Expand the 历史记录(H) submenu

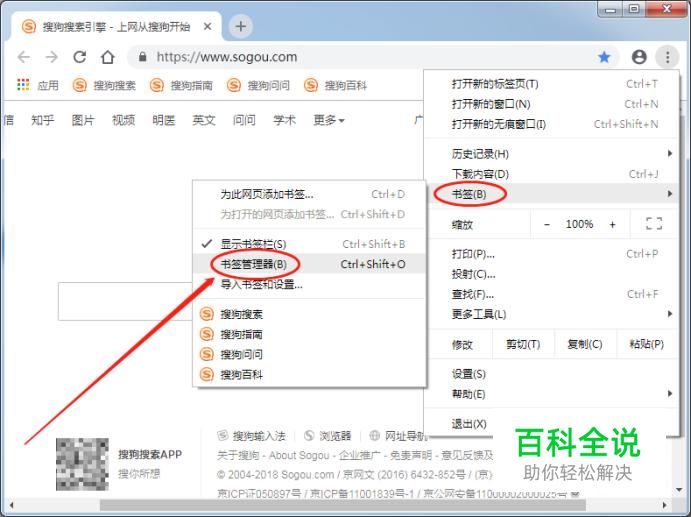(551, 154)
